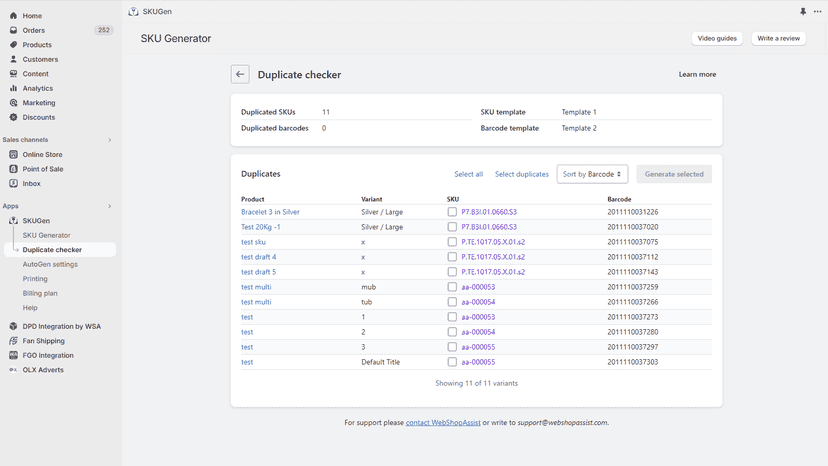The height and width of the screenshot is (466, 828).
Task: Open the test draft 5 product link
Action: [259, 272]
